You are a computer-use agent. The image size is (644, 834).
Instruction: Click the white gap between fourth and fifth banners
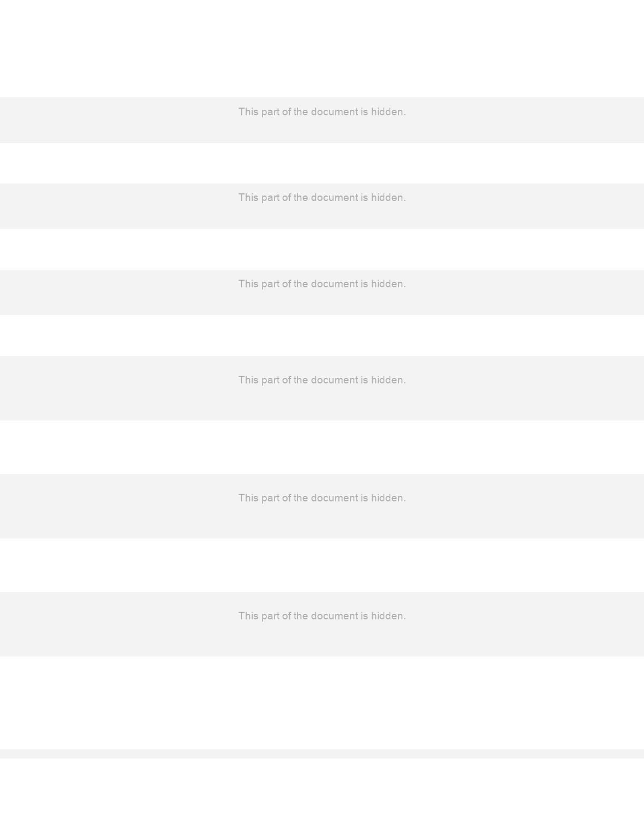tap(322, 447)
